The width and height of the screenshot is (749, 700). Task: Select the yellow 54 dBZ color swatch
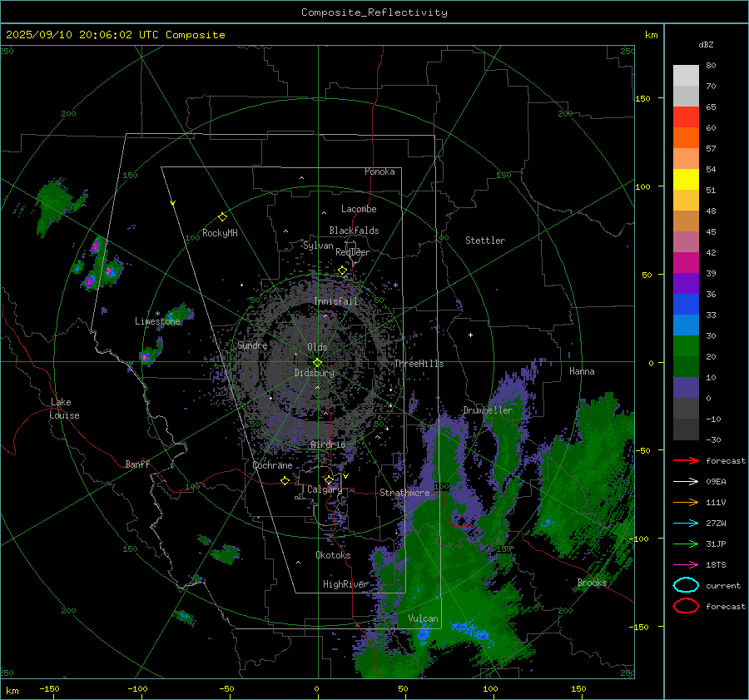coord(686,179)
